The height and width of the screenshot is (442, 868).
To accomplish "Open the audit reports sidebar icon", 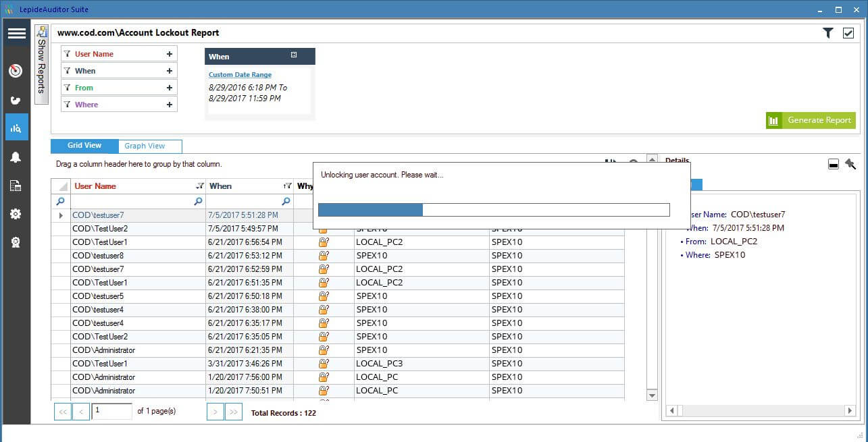I will click(x=16, y=127).
